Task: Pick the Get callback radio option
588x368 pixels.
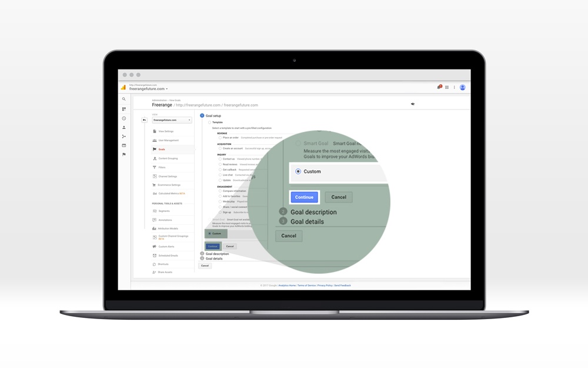Action: pos(220,170)
